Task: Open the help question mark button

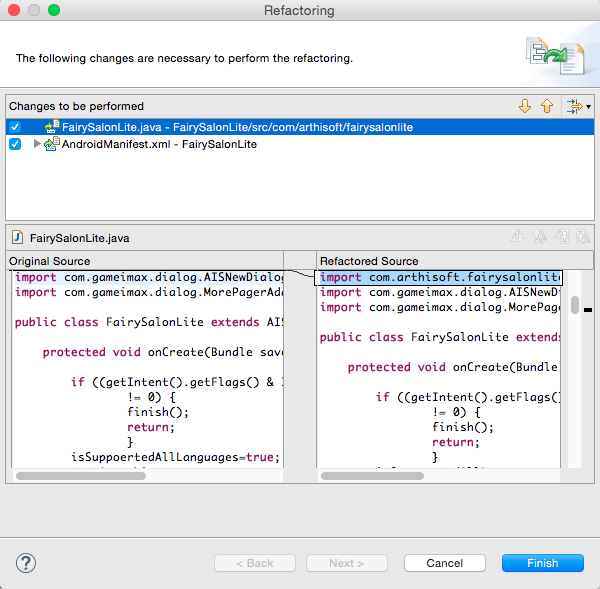Action: [x=26, y=563]
